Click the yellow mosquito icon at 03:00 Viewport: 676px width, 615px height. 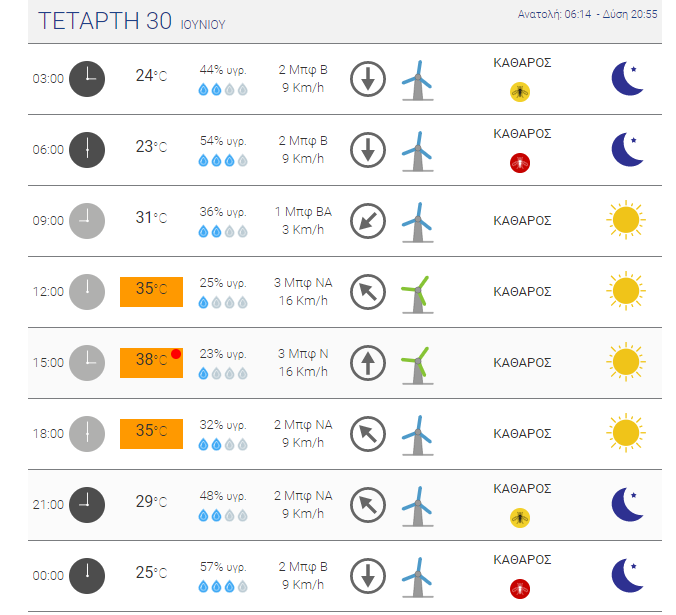[x=520, y=92]
